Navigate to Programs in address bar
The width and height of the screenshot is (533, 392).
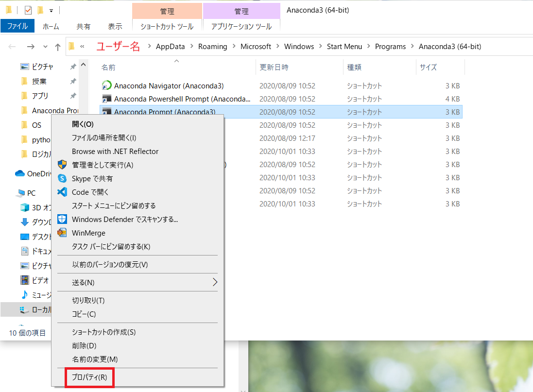coord(390,47)
